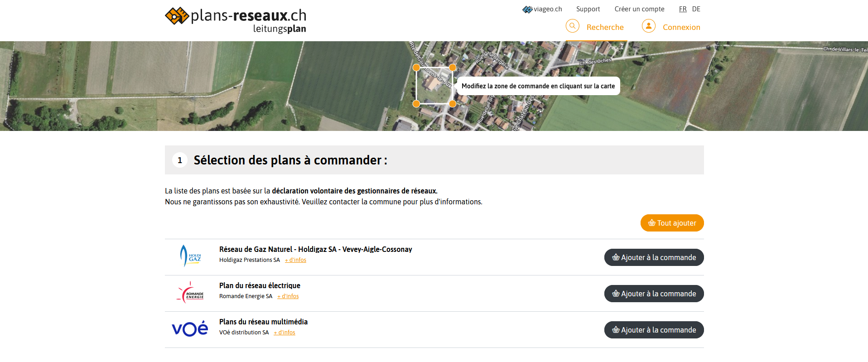Add the electric network plan to order
Screen dimensions: 868x362
[653, 294]
